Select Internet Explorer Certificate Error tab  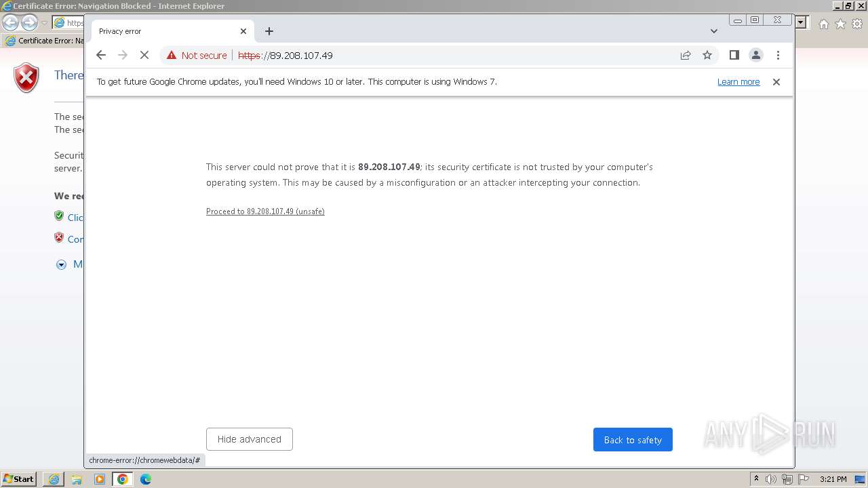coord(44,41)
